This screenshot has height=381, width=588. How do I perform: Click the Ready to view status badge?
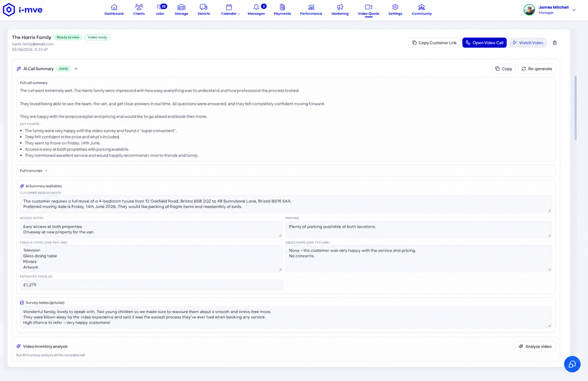[68, 37]
